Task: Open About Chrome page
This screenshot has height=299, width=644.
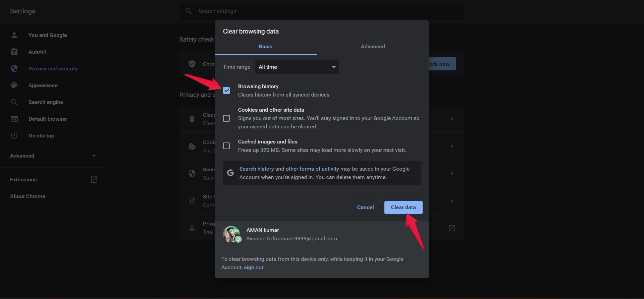Action: tap(28, 196)
